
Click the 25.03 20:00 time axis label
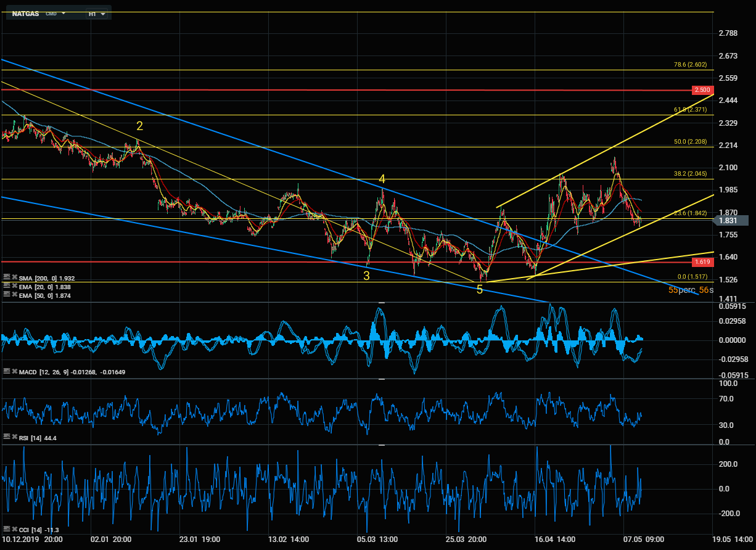coord(465,539)
